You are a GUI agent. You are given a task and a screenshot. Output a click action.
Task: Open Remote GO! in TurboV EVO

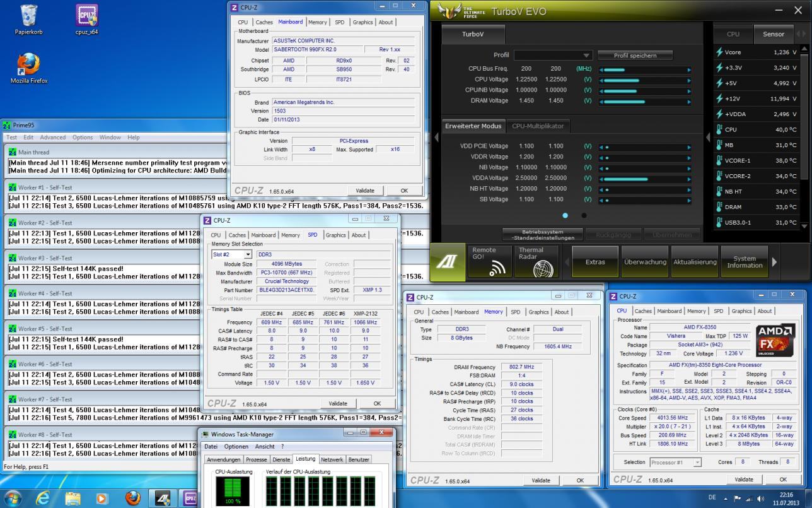[489, 261]
